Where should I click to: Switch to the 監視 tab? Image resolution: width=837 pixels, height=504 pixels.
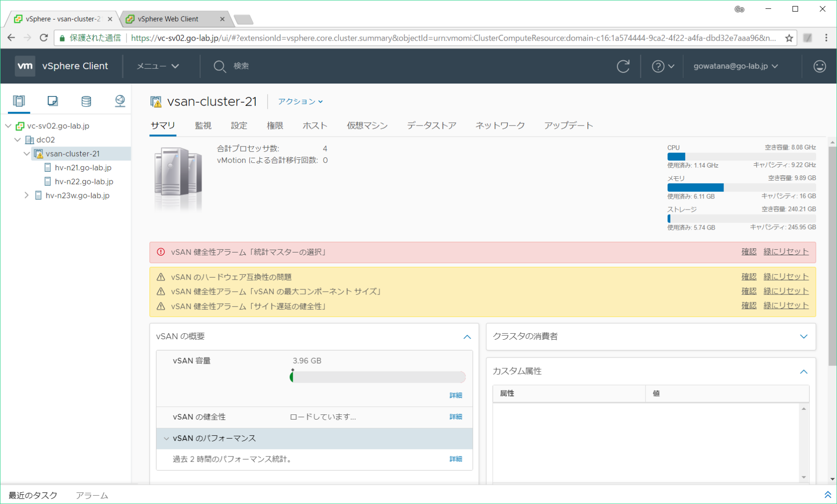(203, 126)
